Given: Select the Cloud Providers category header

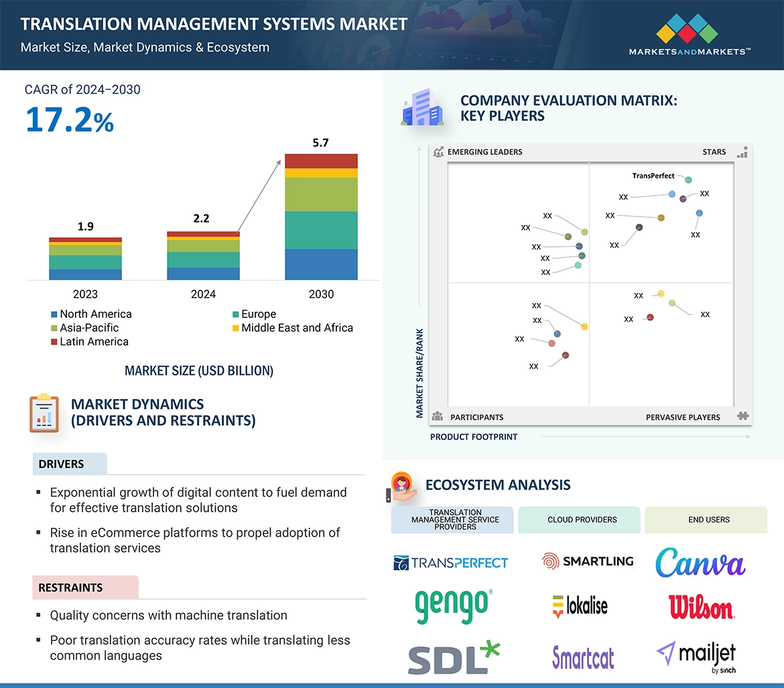Looking at the screenshot, I should (582, 520).
